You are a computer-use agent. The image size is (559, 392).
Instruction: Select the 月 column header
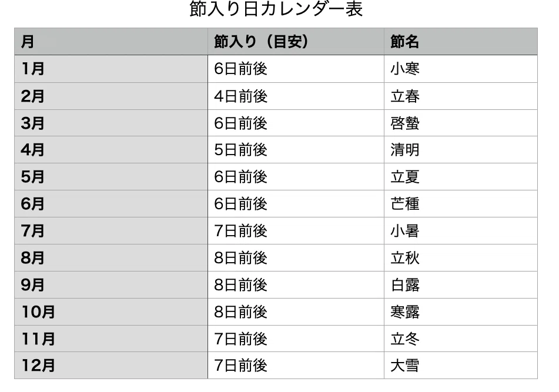tap(111, 41)
